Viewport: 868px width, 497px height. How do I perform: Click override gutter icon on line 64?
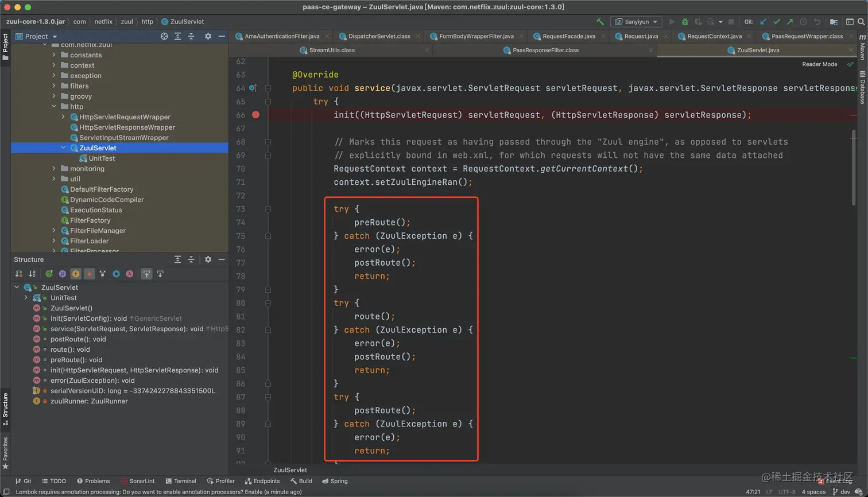pos(253,88)
